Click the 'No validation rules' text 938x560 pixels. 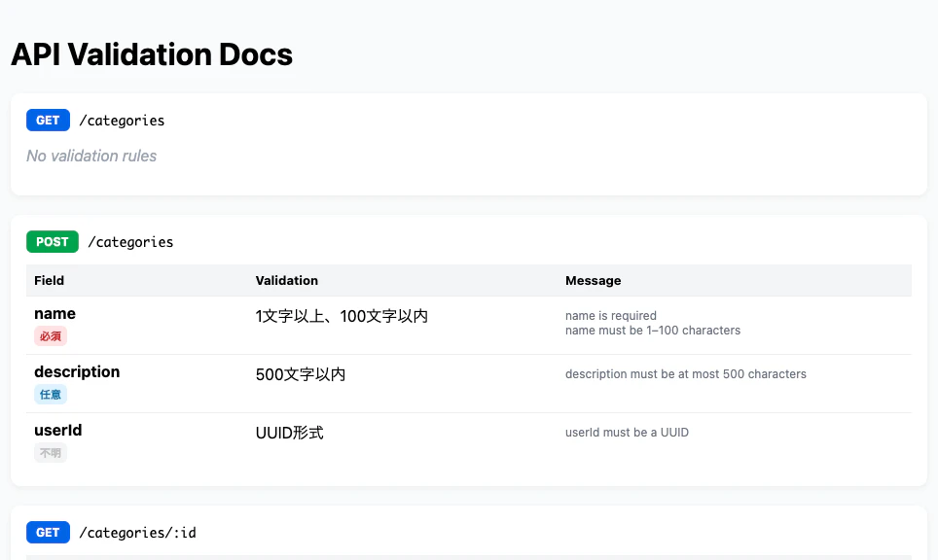[x=91, y=156]
